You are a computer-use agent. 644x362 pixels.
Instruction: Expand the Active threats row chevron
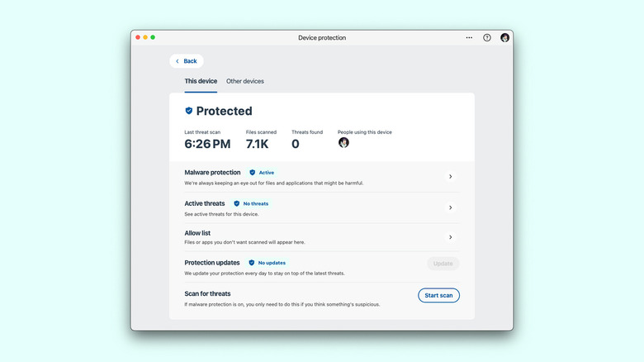(x=450, y=207)
